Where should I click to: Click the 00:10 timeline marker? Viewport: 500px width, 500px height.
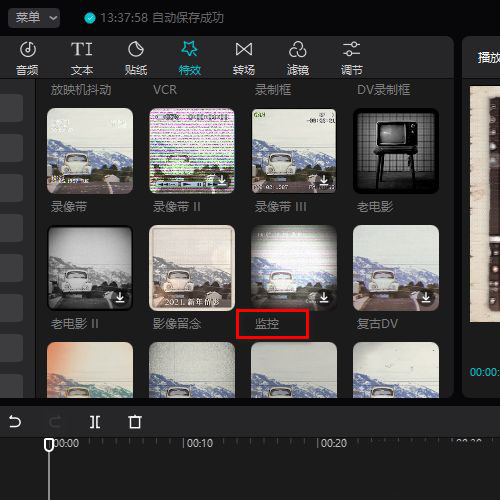[198, 443]
